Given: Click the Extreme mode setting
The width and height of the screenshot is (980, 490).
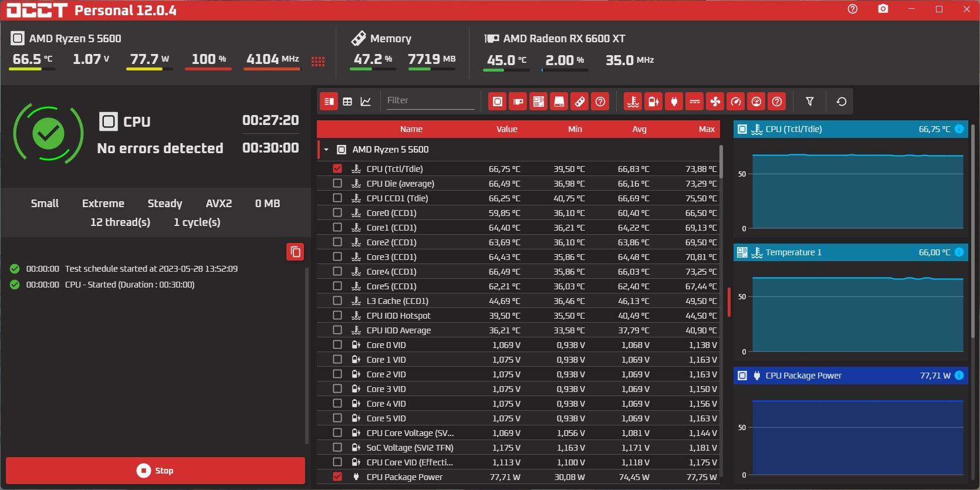Looking at the screenshot, I should click(x=103, y=204).
